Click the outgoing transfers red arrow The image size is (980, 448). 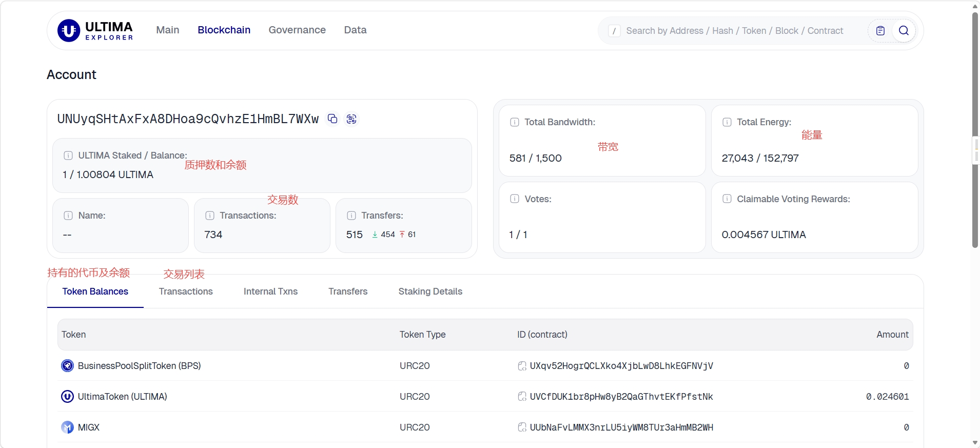[x=402, y=235]
